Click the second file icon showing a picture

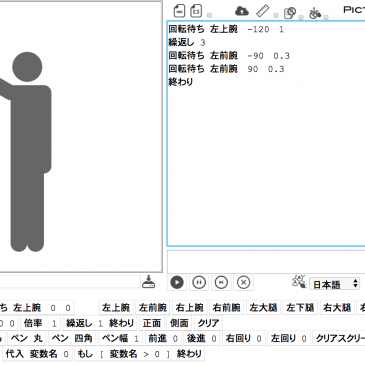196,11
